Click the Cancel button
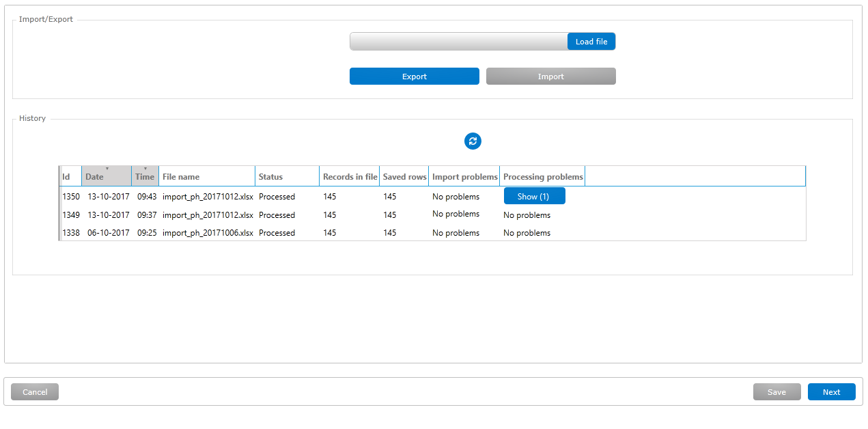The width and height of the screenshot is (868, 429). [35, 392]
